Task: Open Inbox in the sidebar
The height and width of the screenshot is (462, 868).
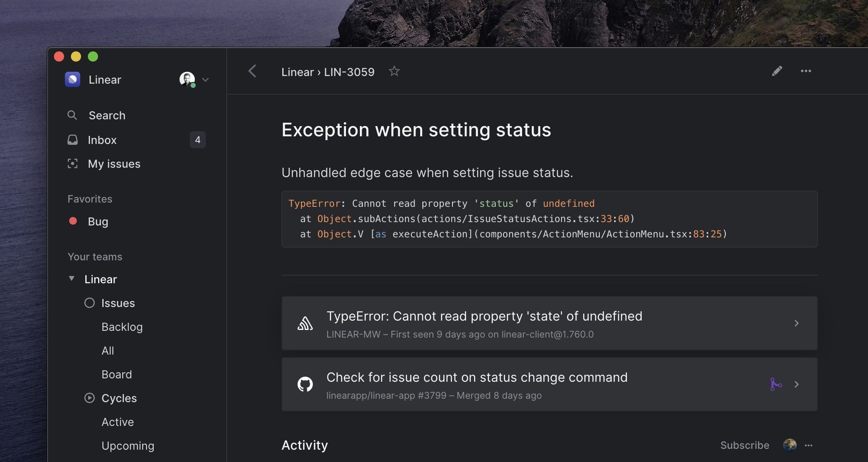Action: click(x=102, y=140)
